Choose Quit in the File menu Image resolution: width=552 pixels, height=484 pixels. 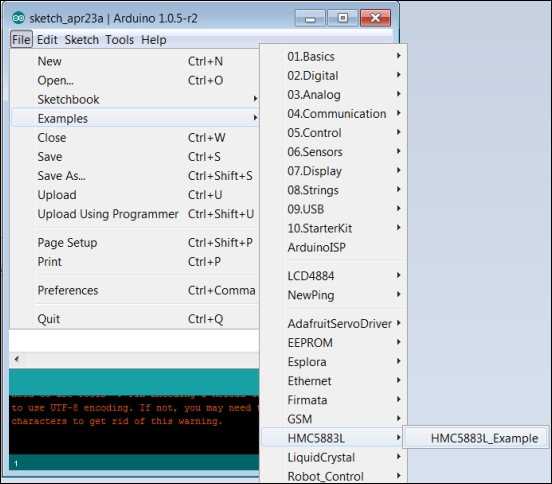(135, 319)
